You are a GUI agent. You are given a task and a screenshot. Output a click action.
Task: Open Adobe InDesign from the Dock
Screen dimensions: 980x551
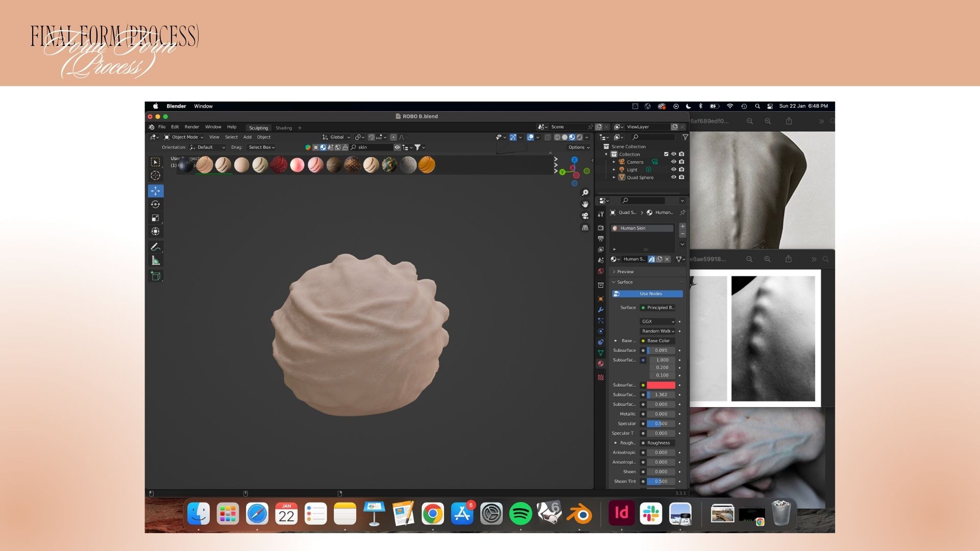(621, 514)
